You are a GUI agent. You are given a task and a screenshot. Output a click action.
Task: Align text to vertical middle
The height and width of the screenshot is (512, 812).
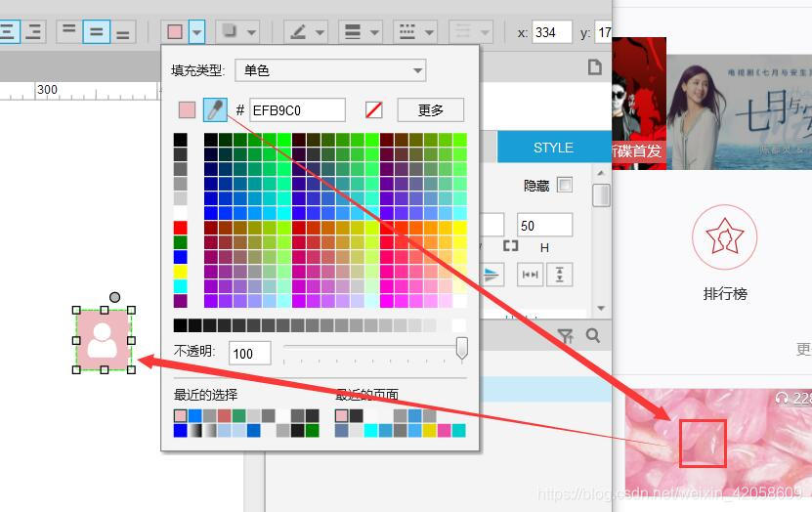[97, 31]
